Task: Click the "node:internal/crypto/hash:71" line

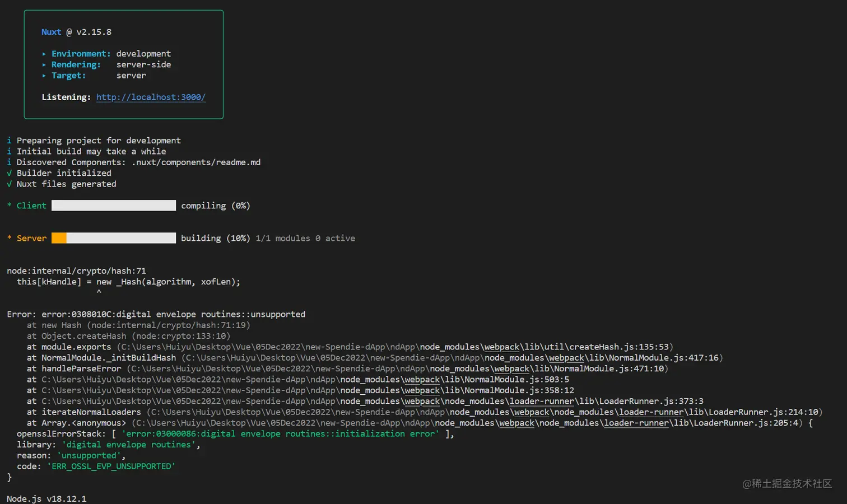Action: [76, 271]
